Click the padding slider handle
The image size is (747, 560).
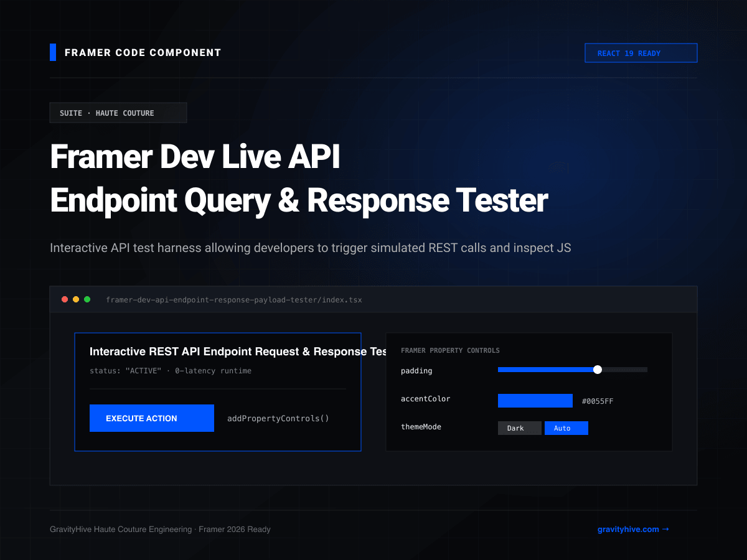click(x=598, y=370)
